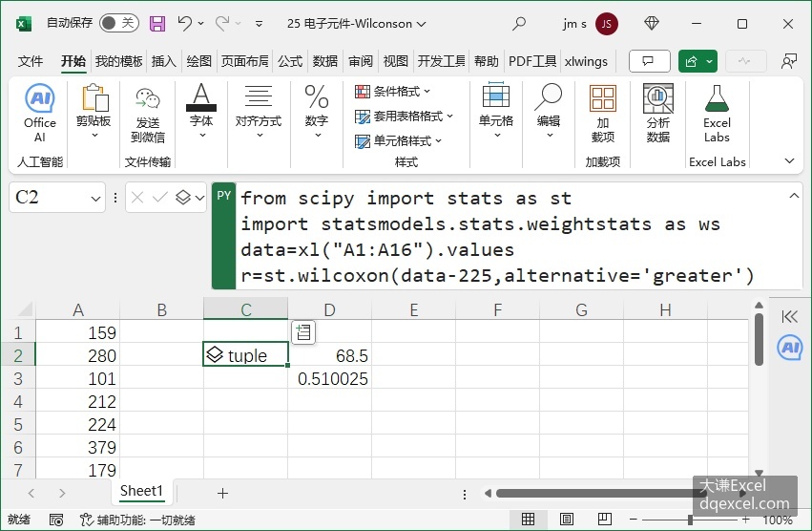Switch to the 插入 tab
Image resolution: width=812 pixels, height=531 pixels.
click(x=164, y=61)
